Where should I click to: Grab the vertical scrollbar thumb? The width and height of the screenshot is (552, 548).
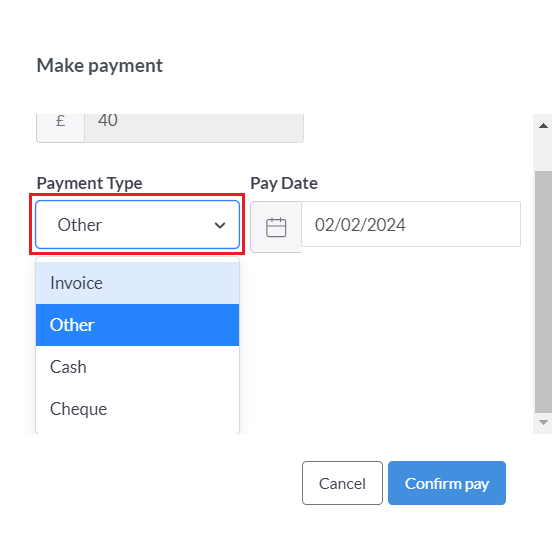[x=543, y=291]
